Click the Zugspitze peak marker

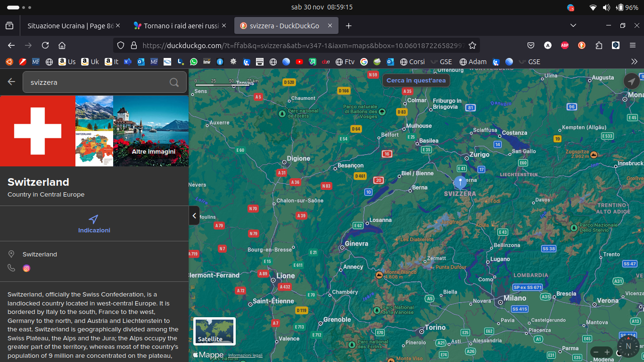(x=594, y=154)
